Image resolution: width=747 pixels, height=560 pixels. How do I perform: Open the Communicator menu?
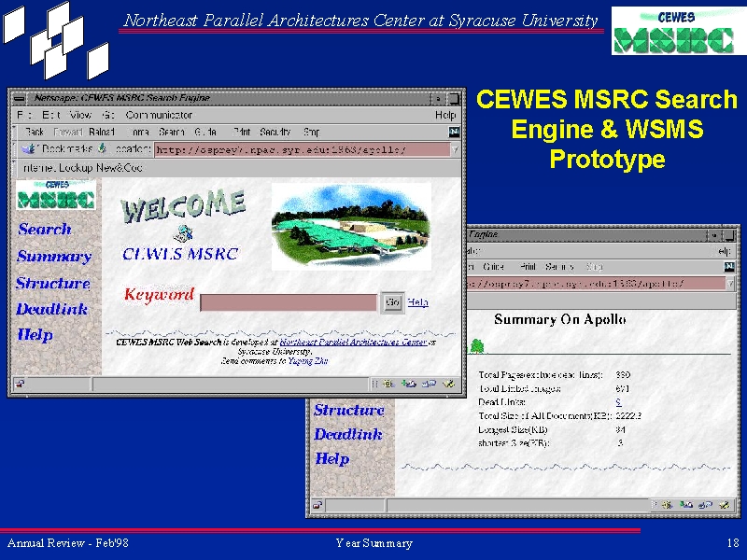click(x=159, y=115)
